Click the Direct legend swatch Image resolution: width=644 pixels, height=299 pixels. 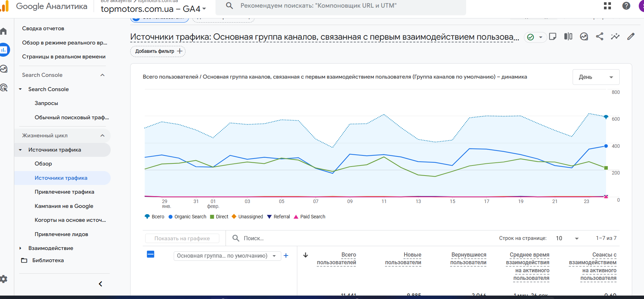click(212, 217)
